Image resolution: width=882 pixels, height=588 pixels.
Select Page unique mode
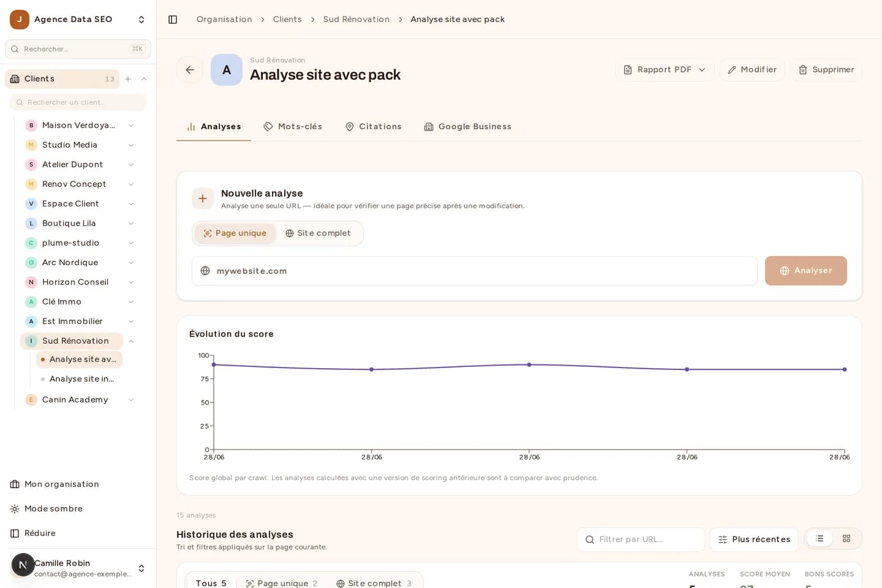point(235,233)
